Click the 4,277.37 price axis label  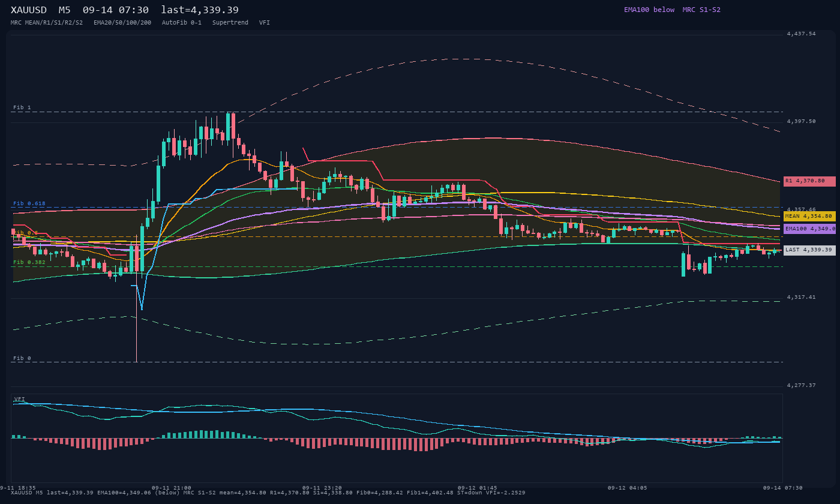click(x=801, y=385)
